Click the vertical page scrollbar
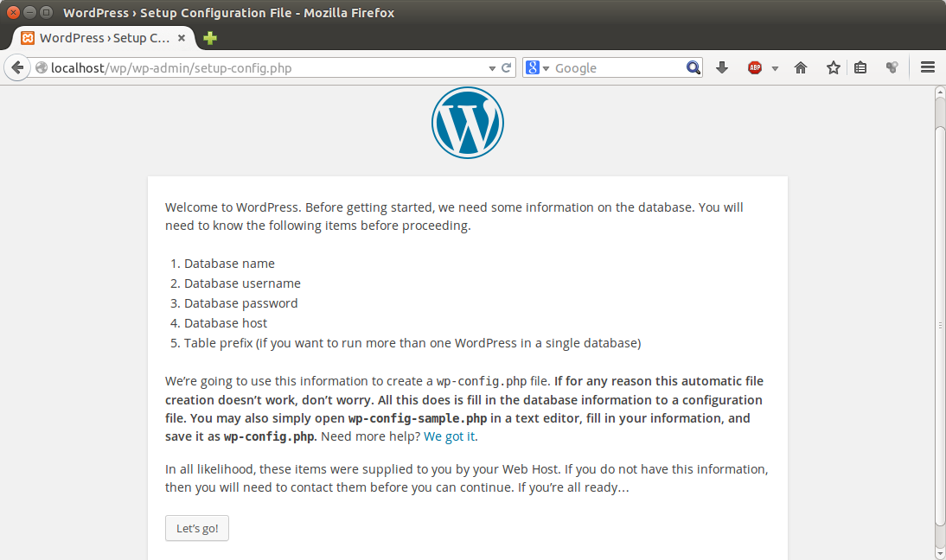The image size is (946, 560). click(x=940, y=324)
